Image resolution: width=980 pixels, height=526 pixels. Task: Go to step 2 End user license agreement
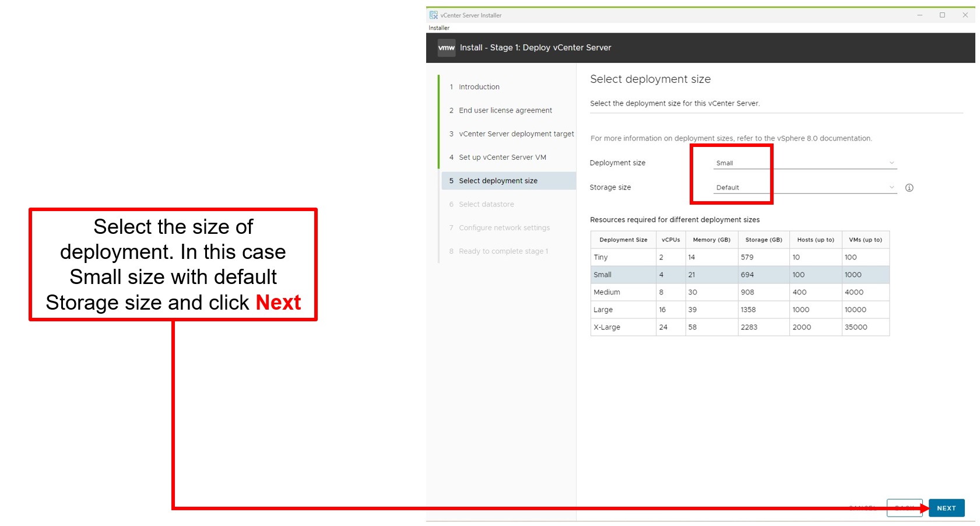505,110
